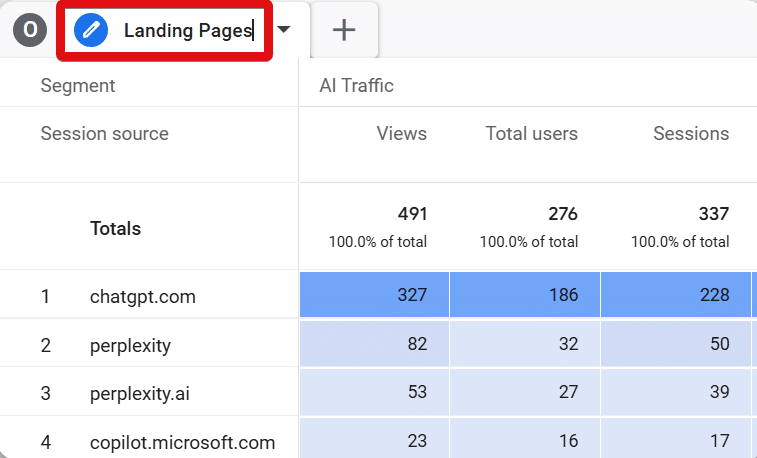Click the 228 sessions cell

[x=676, y=295]
